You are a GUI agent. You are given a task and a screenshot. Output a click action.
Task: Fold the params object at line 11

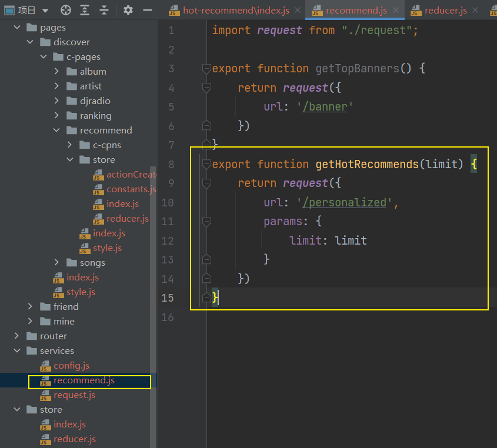tap(206, 222)
